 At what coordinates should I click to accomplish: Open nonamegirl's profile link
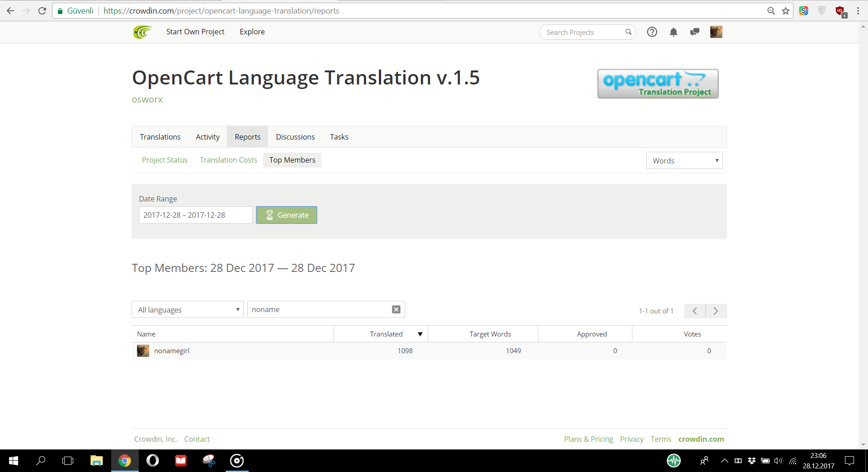point(172,350)
